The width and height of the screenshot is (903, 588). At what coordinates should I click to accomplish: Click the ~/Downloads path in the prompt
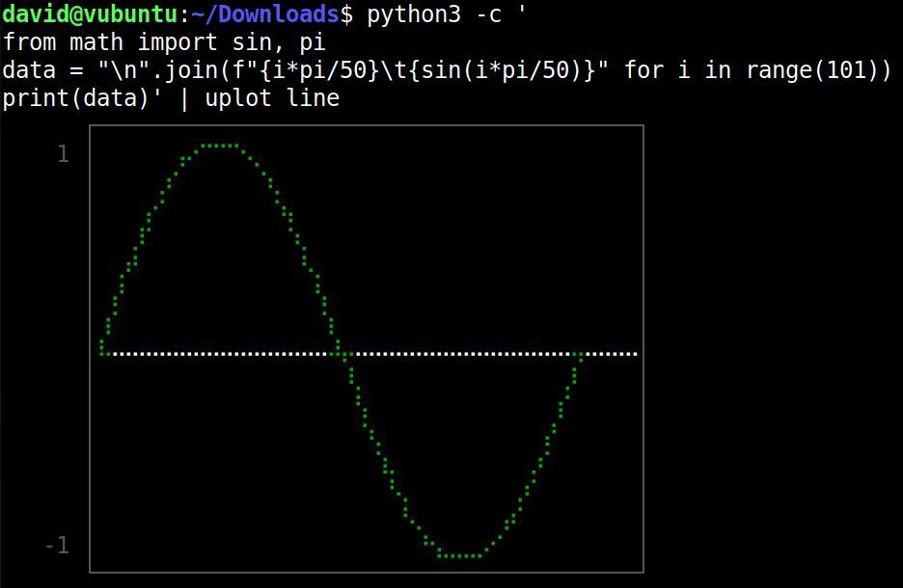click(x=264, y=14)
